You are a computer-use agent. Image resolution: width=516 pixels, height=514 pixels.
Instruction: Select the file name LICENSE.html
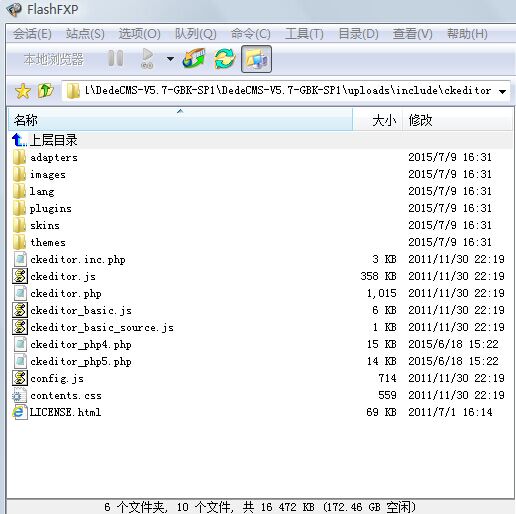pos(65,412)
